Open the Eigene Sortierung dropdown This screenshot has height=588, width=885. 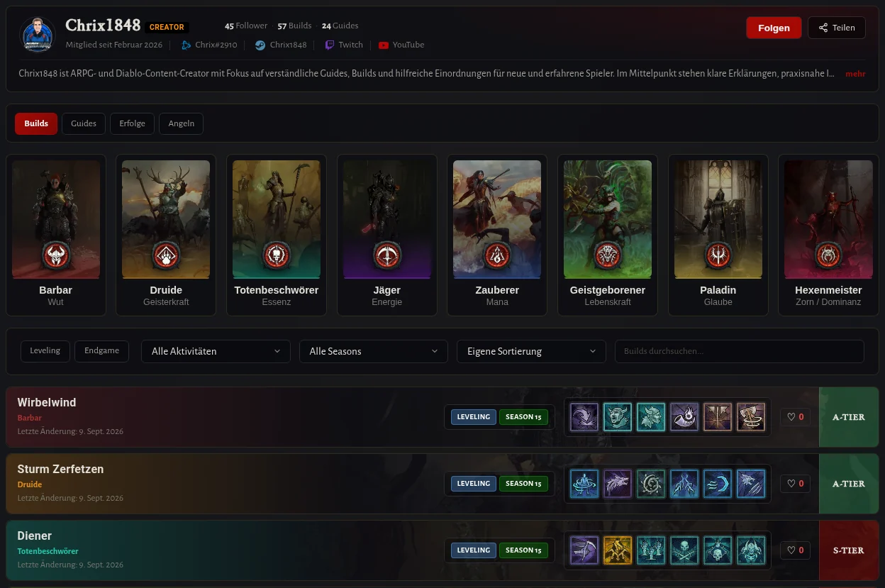tap(532, 351)
